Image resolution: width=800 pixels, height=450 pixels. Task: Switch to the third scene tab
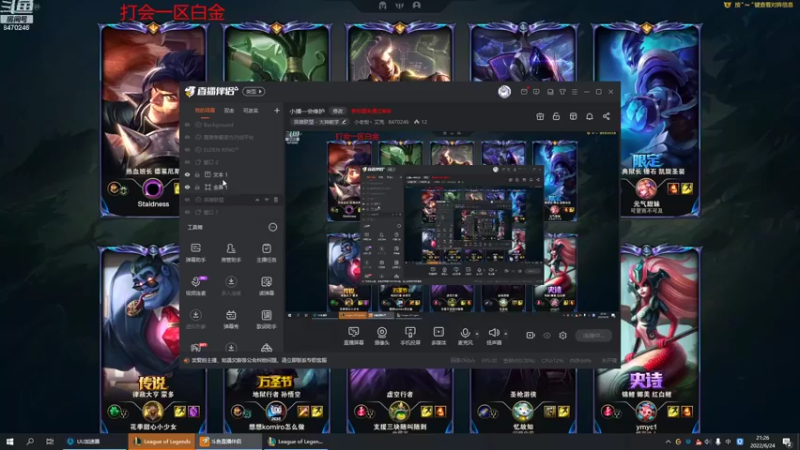click(x=251, y=110)
